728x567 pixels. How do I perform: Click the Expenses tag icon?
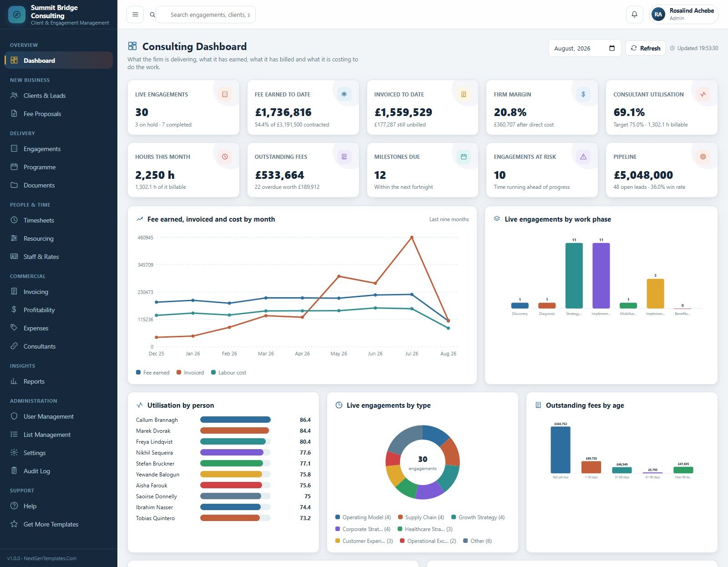point(14,328)
